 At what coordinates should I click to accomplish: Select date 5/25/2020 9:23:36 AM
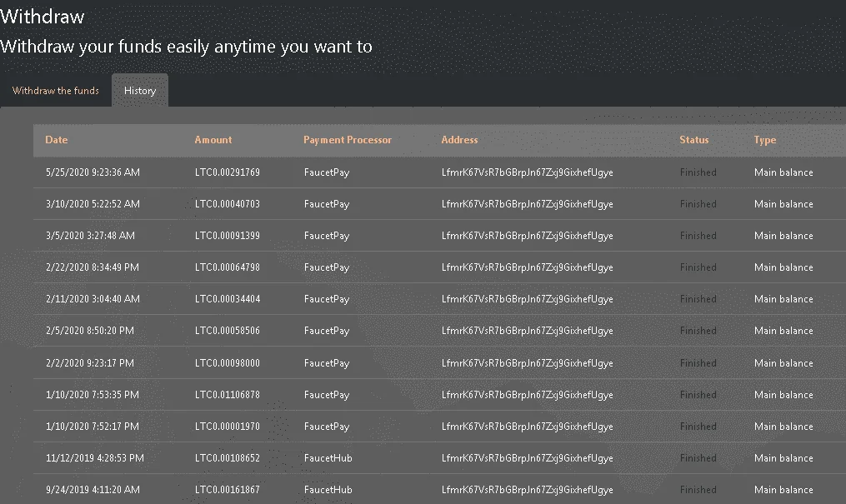pyautogui.click(x=93, y=172)
